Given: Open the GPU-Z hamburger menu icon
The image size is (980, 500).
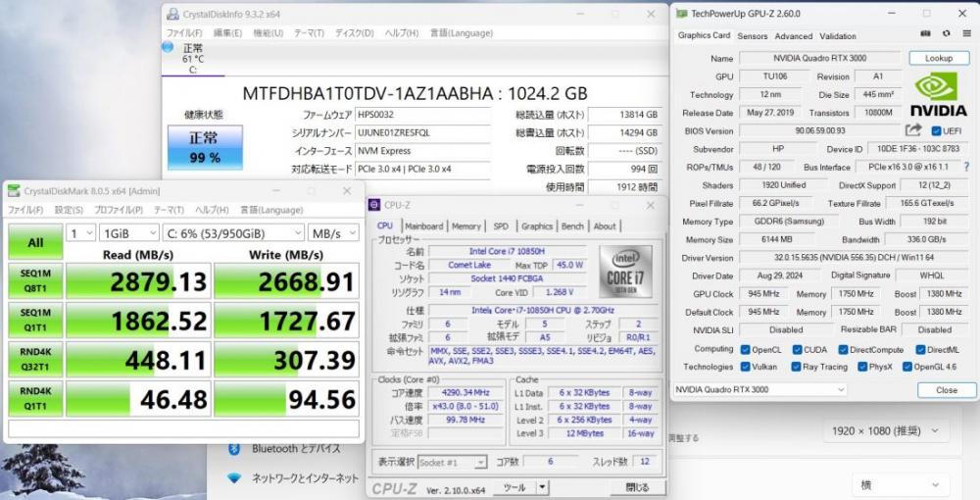Looking at the screenshot, I should tap(966, 33).
